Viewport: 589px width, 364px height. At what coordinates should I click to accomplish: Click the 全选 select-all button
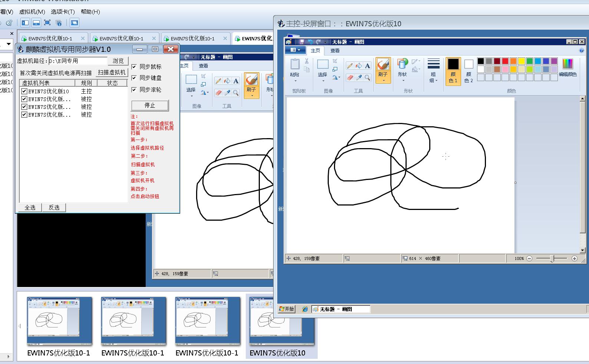(x=30, y=207)
